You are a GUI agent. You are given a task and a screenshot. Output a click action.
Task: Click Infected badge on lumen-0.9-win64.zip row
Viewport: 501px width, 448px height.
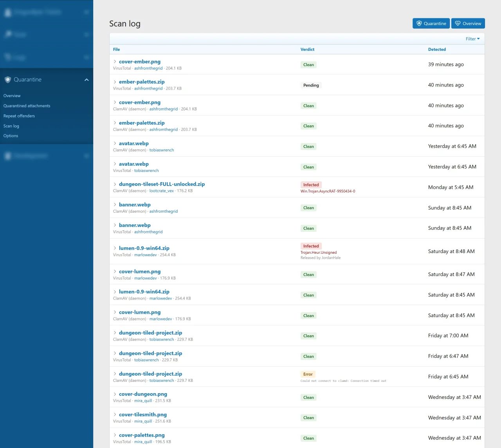click(311, 246)
